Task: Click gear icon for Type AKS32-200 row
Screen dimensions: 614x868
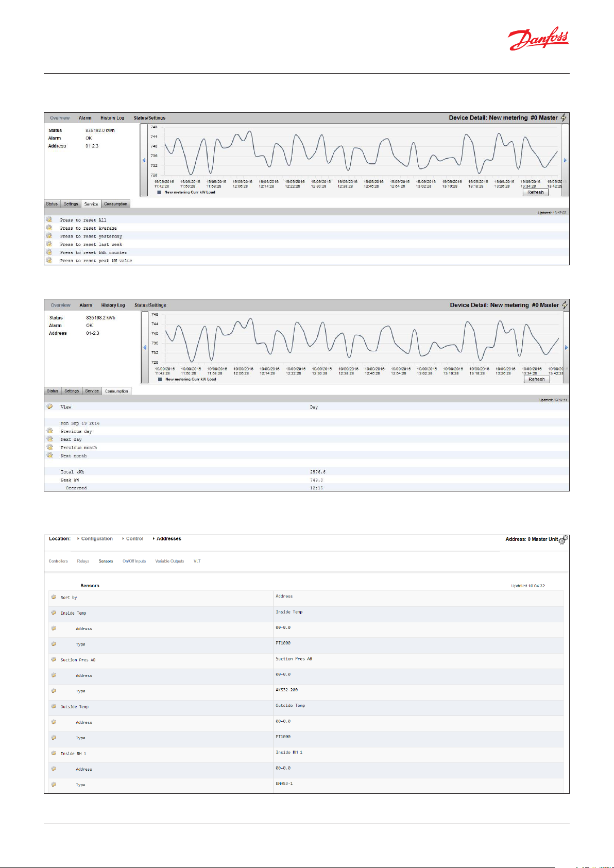Action: click(x=54, y=691)
